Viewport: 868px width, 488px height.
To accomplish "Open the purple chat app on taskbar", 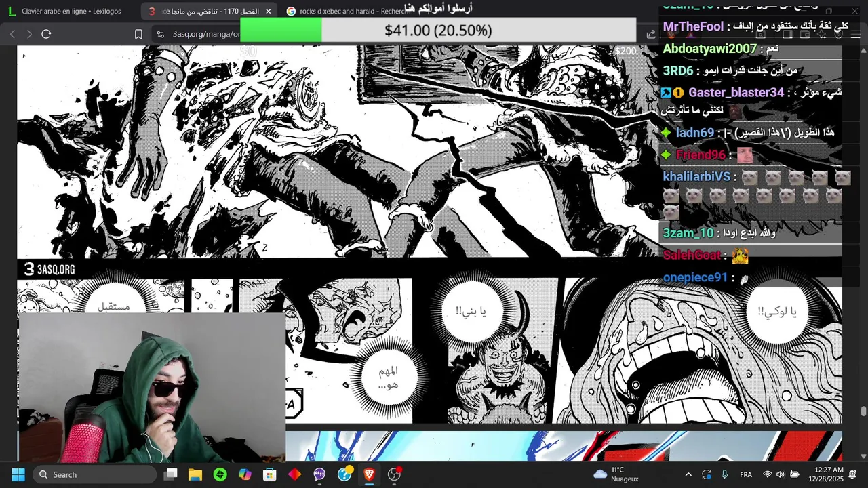I will click(319, 474).
